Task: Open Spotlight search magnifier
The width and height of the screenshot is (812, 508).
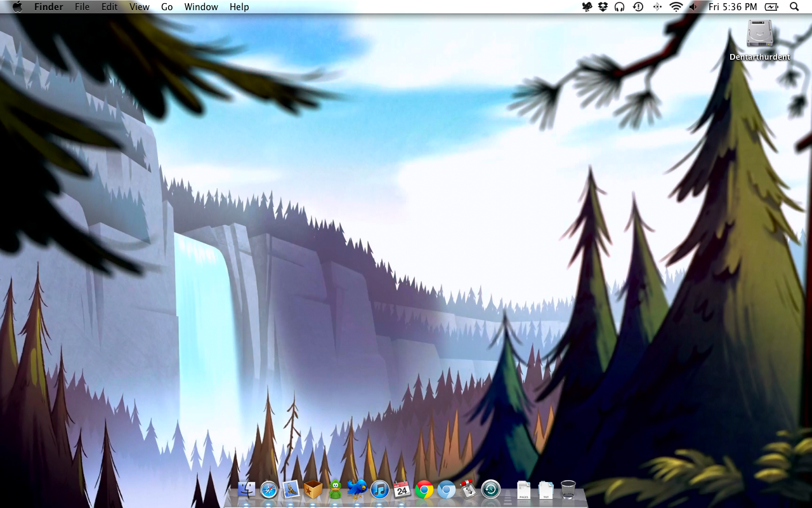Action: (794, 7)
